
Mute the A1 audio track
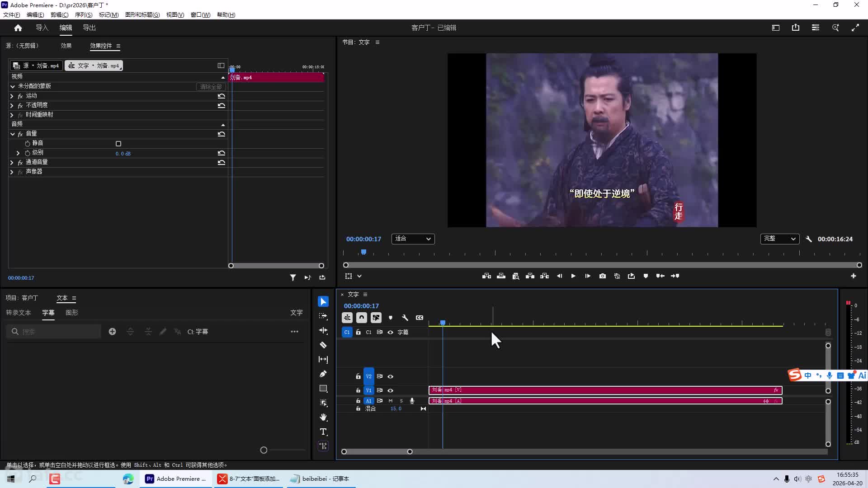391,401
